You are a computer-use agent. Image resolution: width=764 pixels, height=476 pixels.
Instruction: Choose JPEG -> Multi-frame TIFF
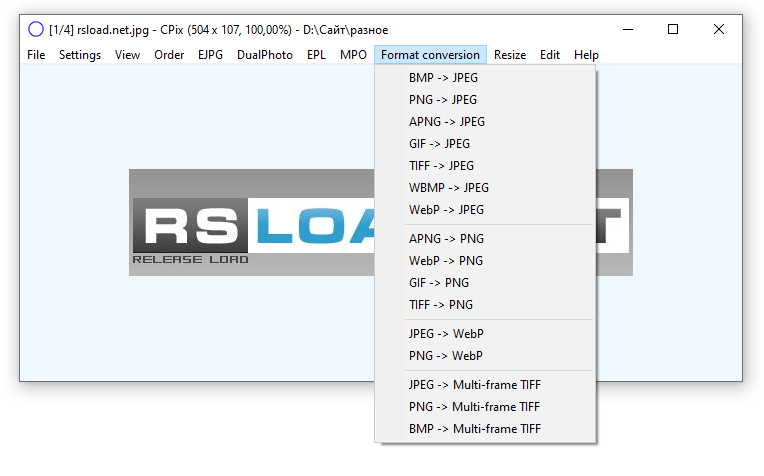pyautogui.click(x=485, y=385)
